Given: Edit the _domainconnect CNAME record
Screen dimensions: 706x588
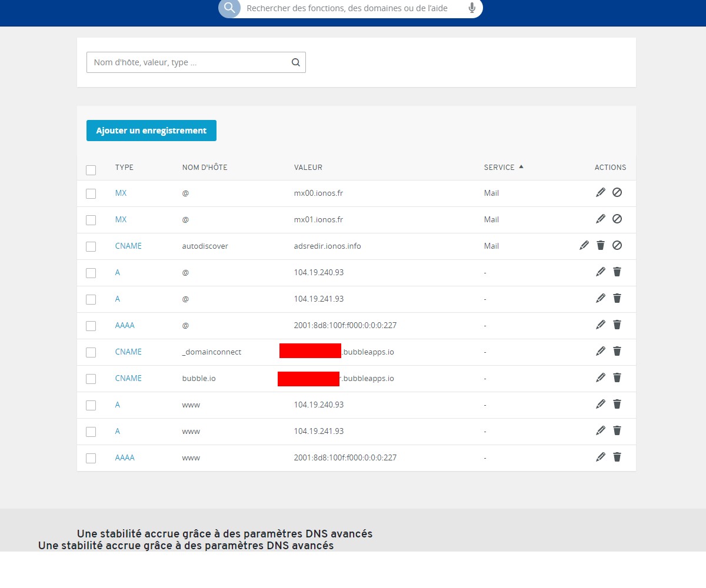Looking at the screenshot, I should [x=600, y=351].
